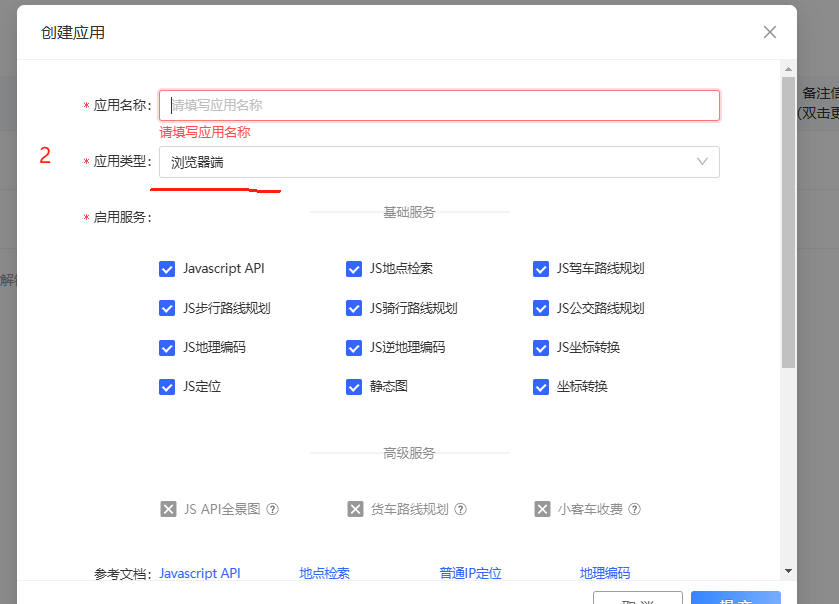This screenshot has width=839, height=604.
Task: Open the 普通IP定位 reference doc link
Action: (x=470, y=573)
